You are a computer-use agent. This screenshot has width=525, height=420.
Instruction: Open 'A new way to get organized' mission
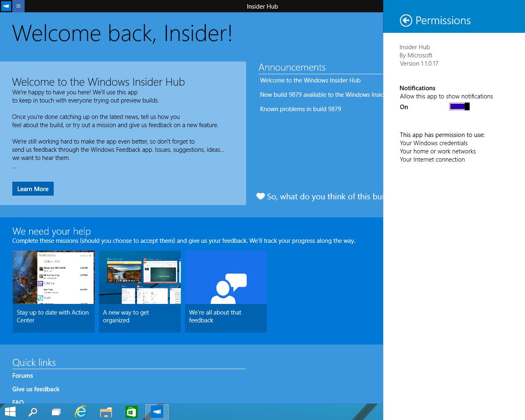click(140, 292)
